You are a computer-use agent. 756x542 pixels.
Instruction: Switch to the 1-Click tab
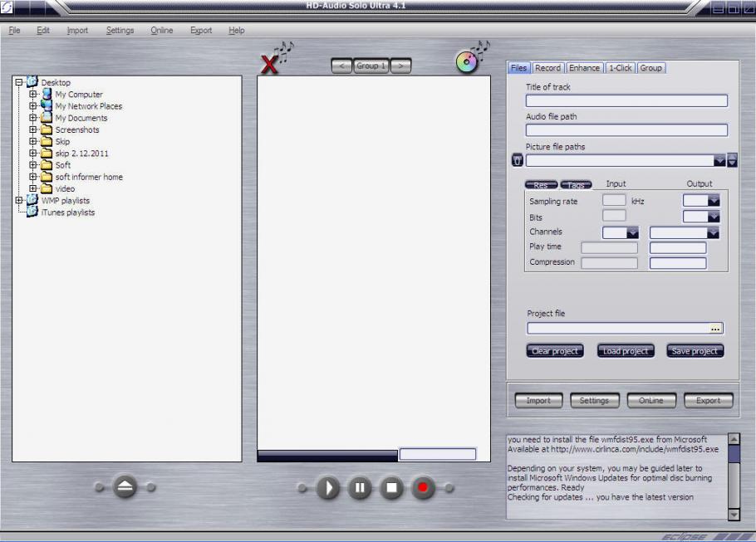pos(620,68)
